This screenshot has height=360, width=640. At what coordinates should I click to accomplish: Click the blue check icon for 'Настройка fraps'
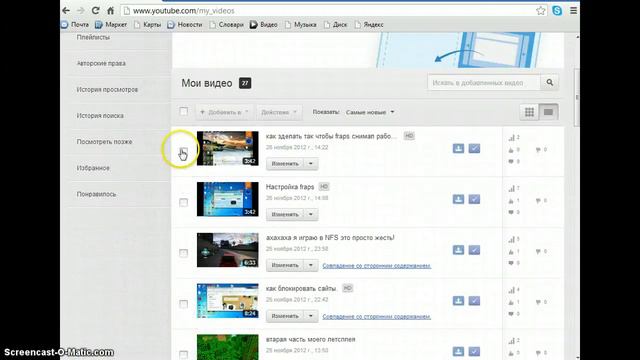tap(474, 199)
